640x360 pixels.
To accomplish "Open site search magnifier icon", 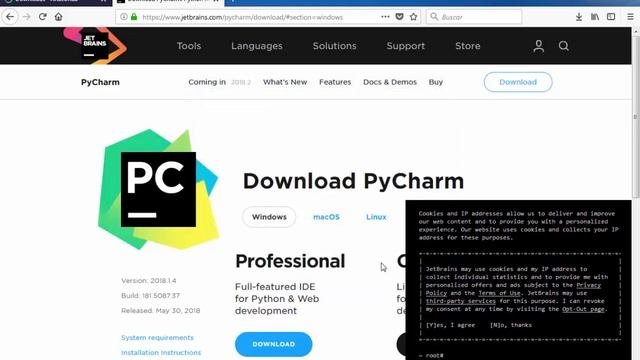I will click(564, 46).
